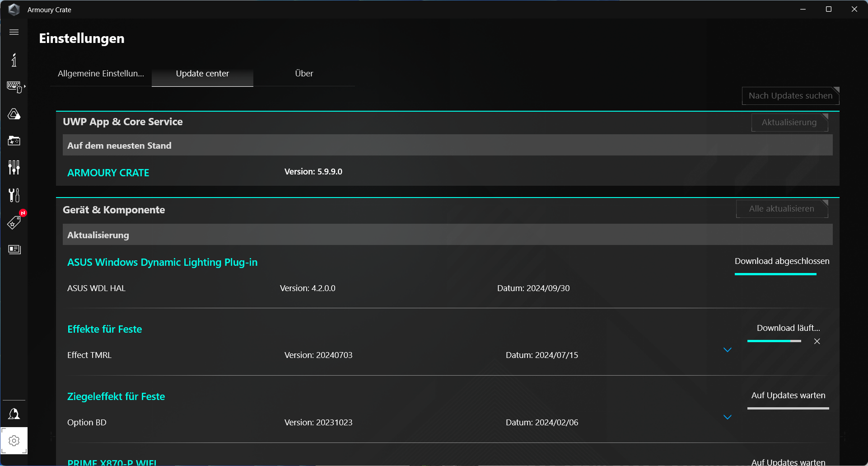Open the PRIME X870-P WIFI link

(x=112, y=462)
